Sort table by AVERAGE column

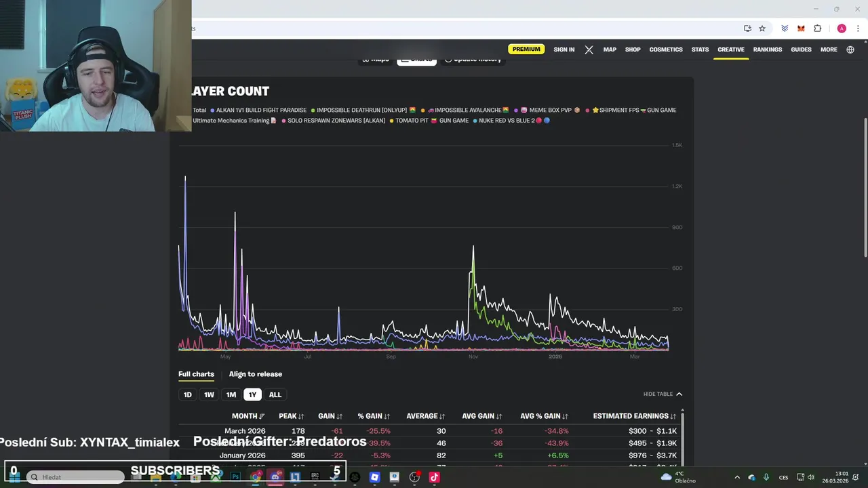[426, 416]
